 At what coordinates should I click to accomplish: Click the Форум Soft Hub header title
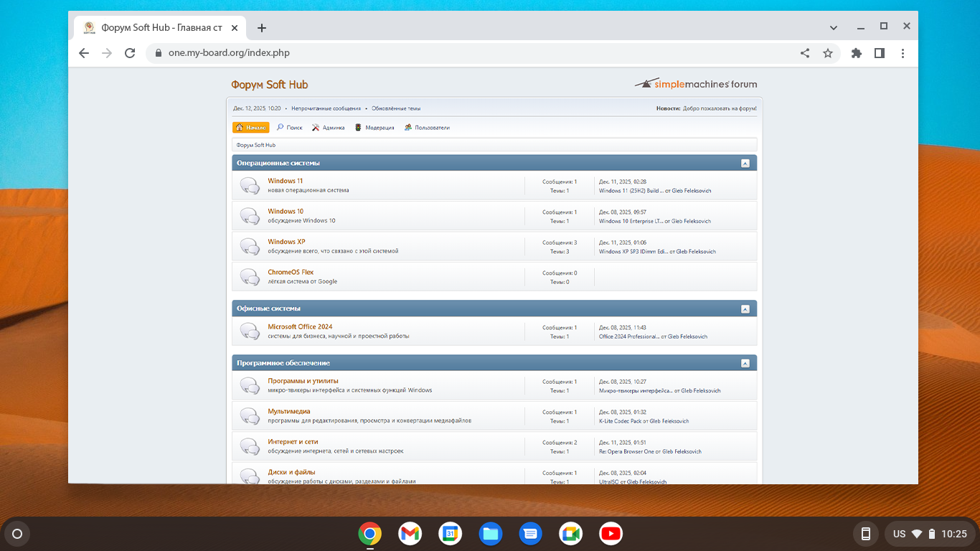pyautogui.click(x=269, y=85)
